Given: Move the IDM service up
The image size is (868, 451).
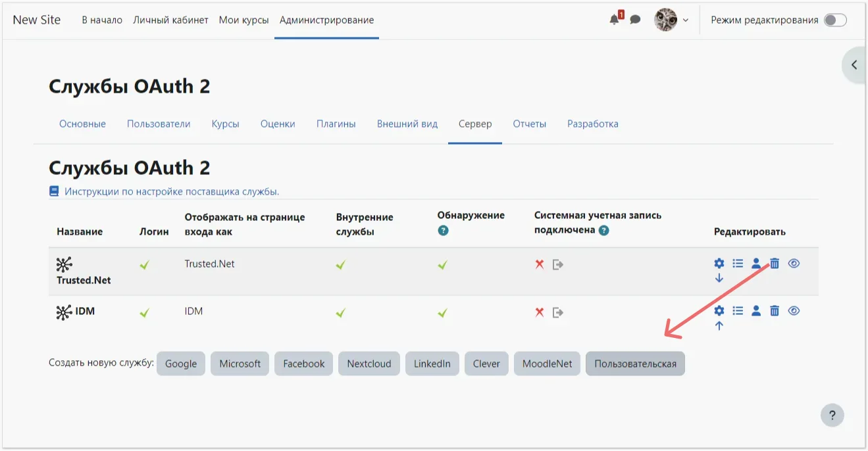Looking at the screenshot, I should coord(719,325).
